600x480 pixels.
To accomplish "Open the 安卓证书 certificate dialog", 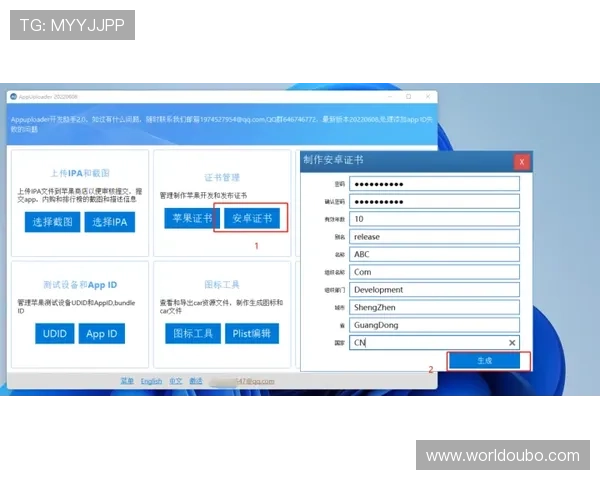I will point(251,218).
